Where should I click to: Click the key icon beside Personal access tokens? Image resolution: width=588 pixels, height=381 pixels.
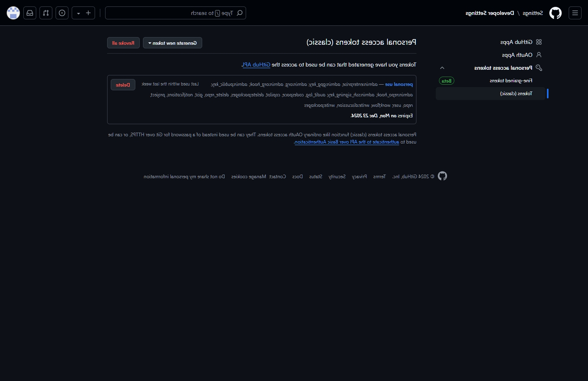click(x=539, y=68)
